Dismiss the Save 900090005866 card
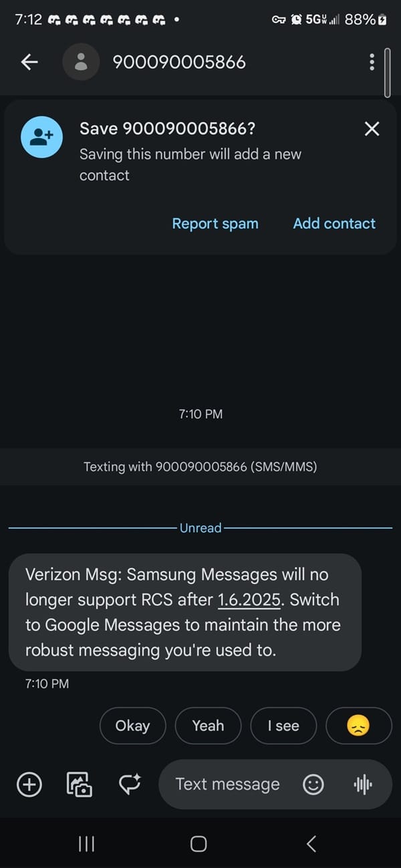The image size is (401, 868). tap(372, 129)
